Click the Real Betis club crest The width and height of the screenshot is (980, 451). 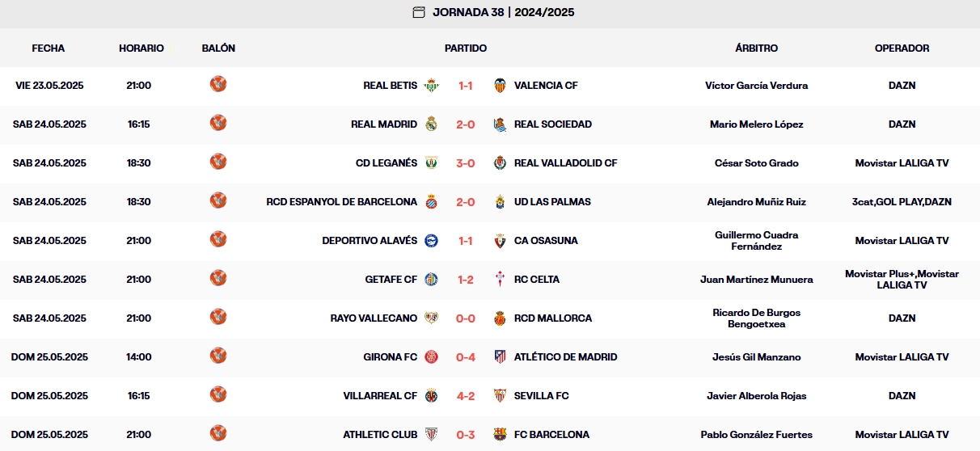click(432, 86)
